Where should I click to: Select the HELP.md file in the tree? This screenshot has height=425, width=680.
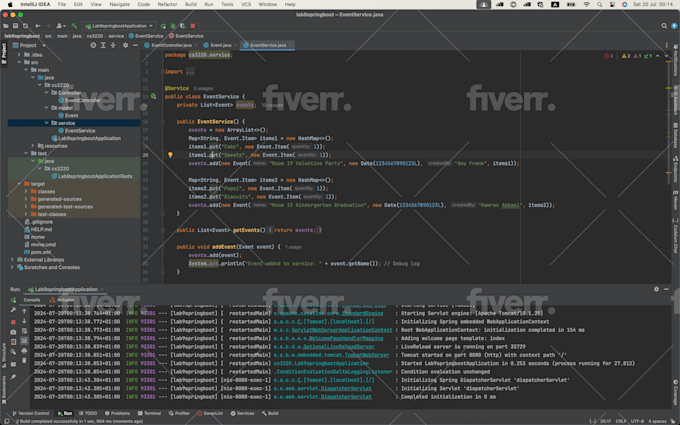point(38,229)
